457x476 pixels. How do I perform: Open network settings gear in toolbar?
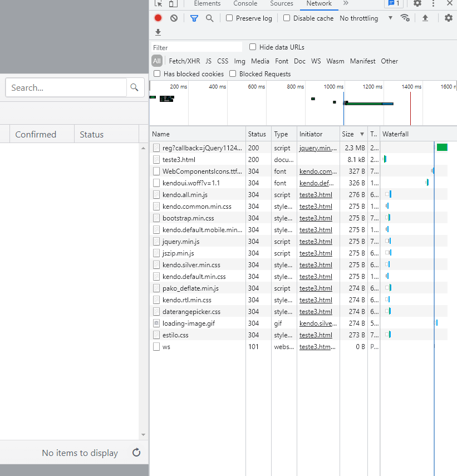point(449,18)
